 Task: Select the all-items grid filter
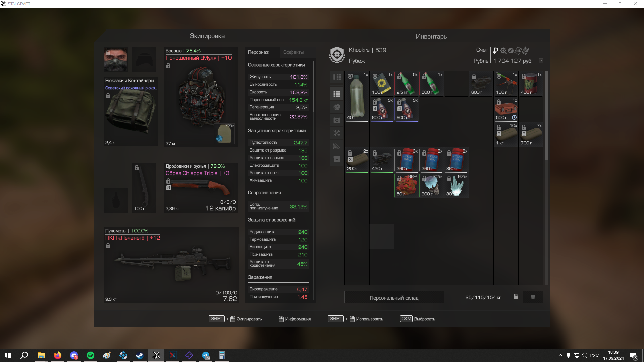click(337, 94)
